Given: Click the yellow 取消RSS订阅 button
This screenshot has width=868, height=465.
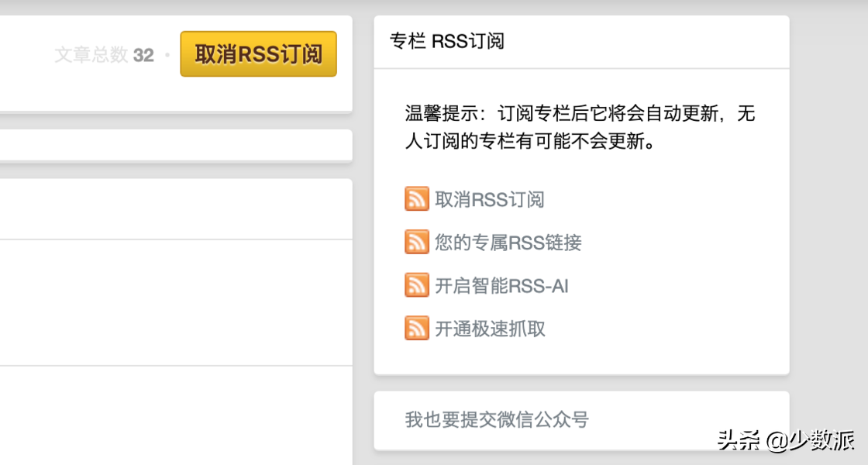Looking at the screenshot, I should coord(258,54).
